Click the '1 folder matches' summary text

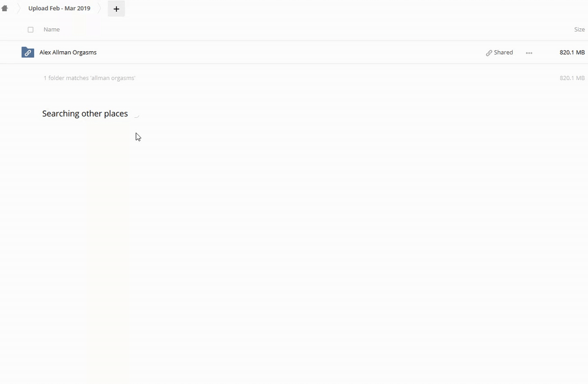90,78
